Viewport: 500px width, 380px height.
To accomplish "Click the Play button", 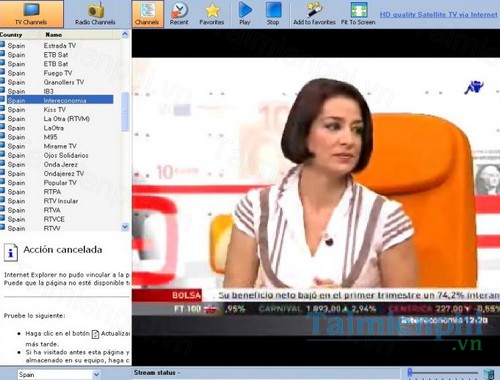I will click(245, 14).
